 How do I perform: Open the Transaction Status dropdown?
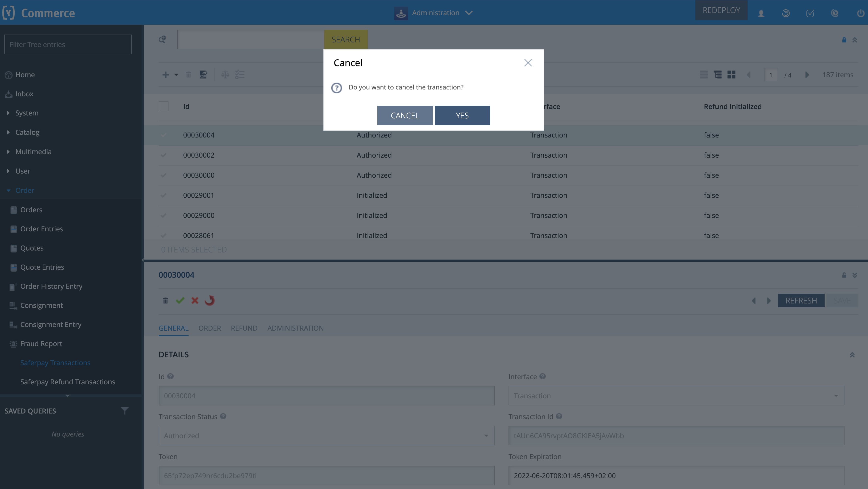coord(486,436)
